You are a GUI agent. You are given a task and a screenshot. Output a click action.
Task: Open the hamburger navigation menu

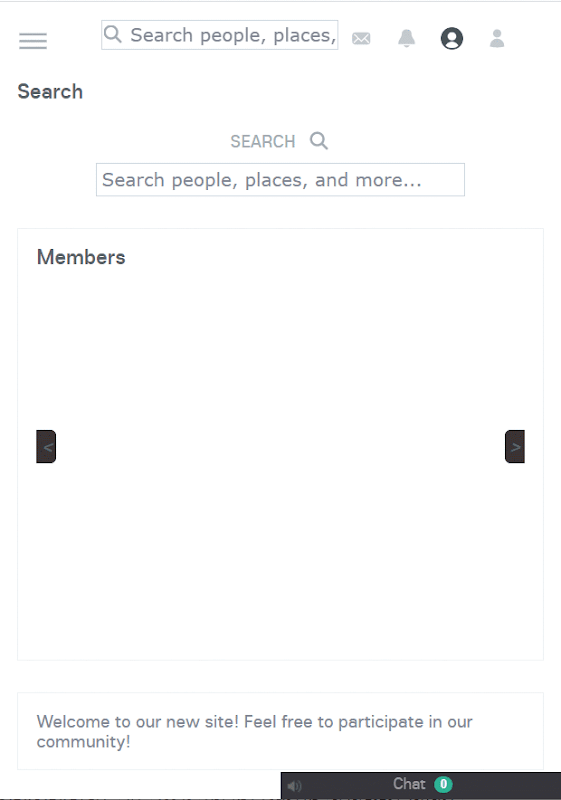pos(33,40)
